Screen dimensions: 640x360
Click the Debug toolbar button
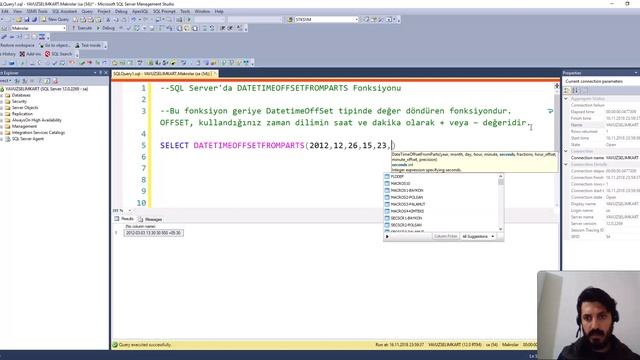coord(106,28)
